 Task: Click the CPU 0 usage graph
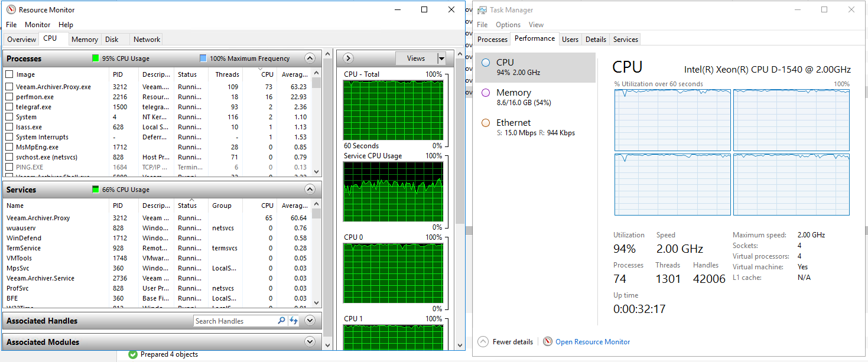point(393,273)
